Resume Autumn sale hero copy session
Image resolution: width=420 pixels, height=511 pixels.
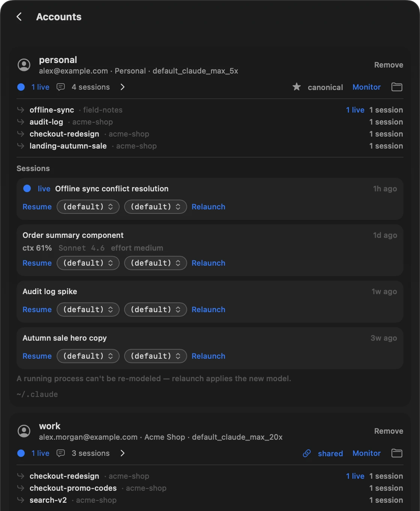[x=37, y=356]
